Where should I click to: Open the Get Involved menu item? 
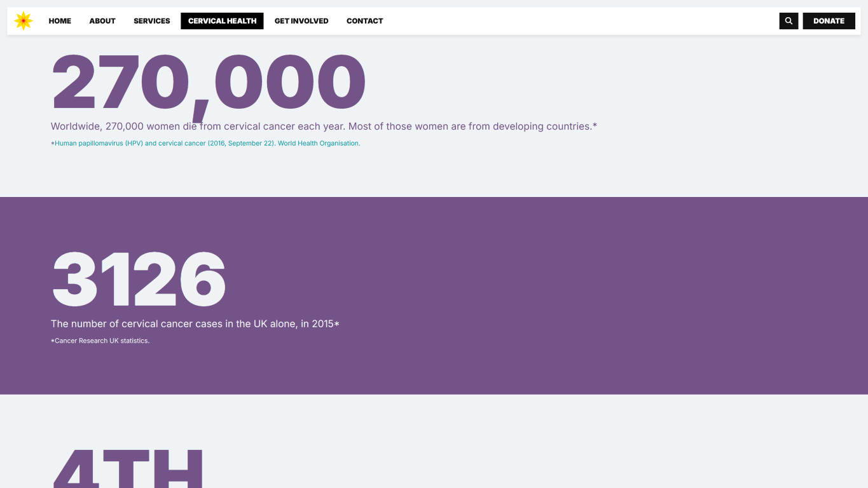[301, 21]
